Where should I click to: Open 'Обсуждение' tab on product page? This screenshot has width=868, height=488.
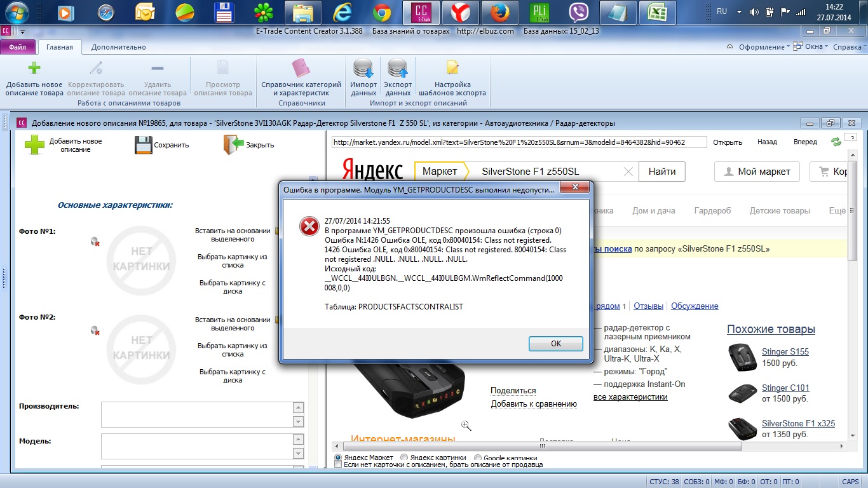click(x=695, y=306)
